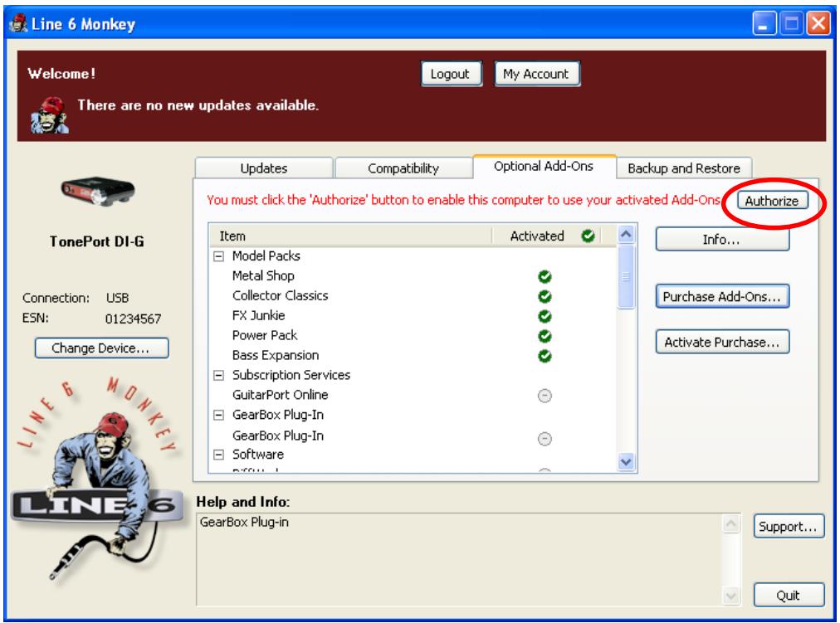Open Support page
The width and height of the screenshot is (840, 623).
789,527
